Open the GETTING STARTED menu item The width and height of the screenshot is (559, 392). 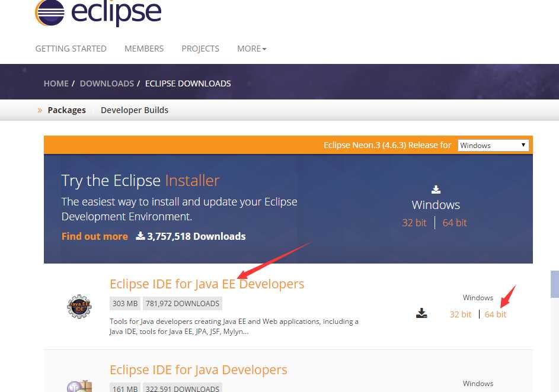[71, 49]
